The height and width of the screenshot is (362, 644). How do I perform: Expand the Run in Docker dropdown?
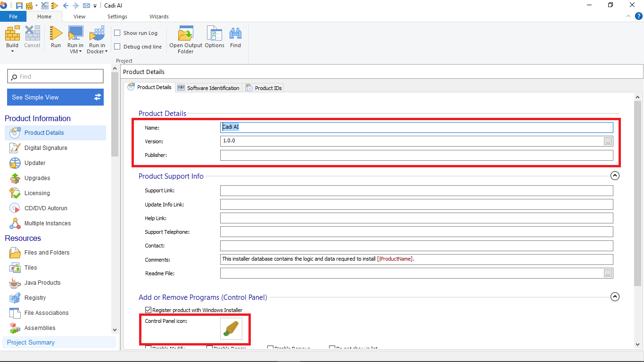(x=97, y=51)
